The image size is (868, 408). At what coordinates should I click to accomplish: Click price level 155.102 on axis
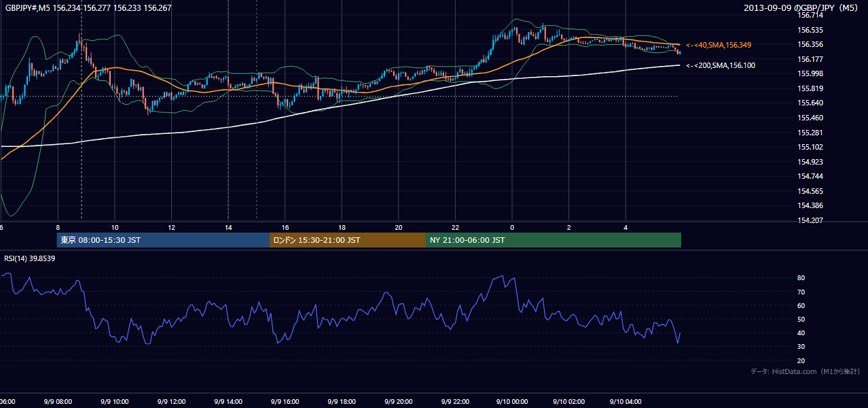click(811, 147)
